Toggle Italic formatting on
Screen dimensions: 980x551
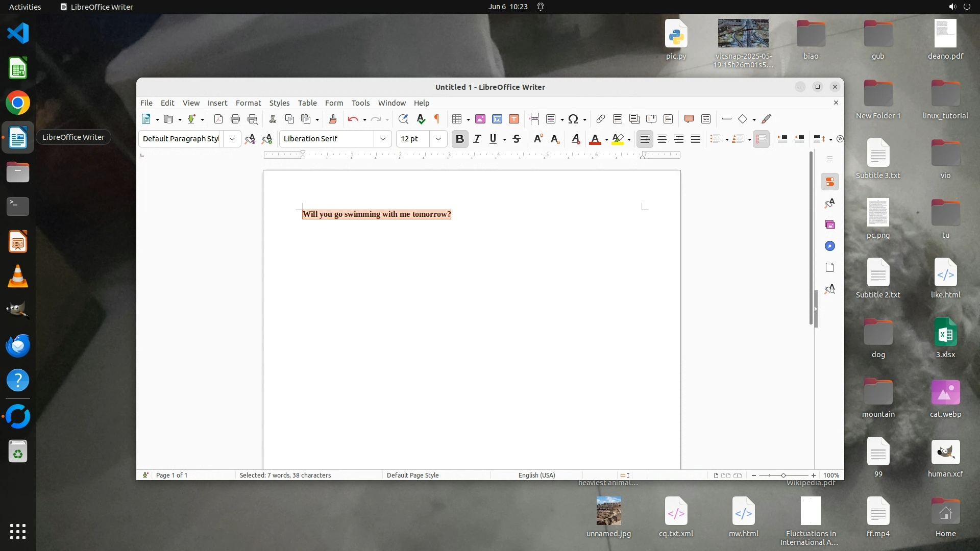(x=477, y=139)
